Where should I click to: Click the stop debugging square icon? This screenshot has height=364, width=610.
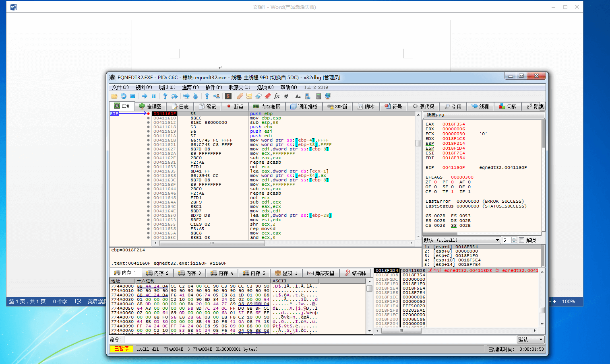click(132, 96)
